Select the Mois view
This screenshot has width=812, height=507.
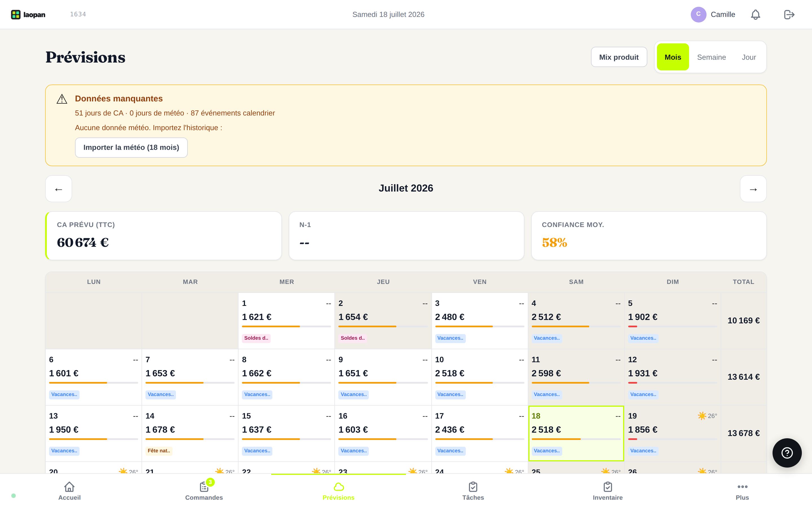pyautogui.click(x=673, y=57)
